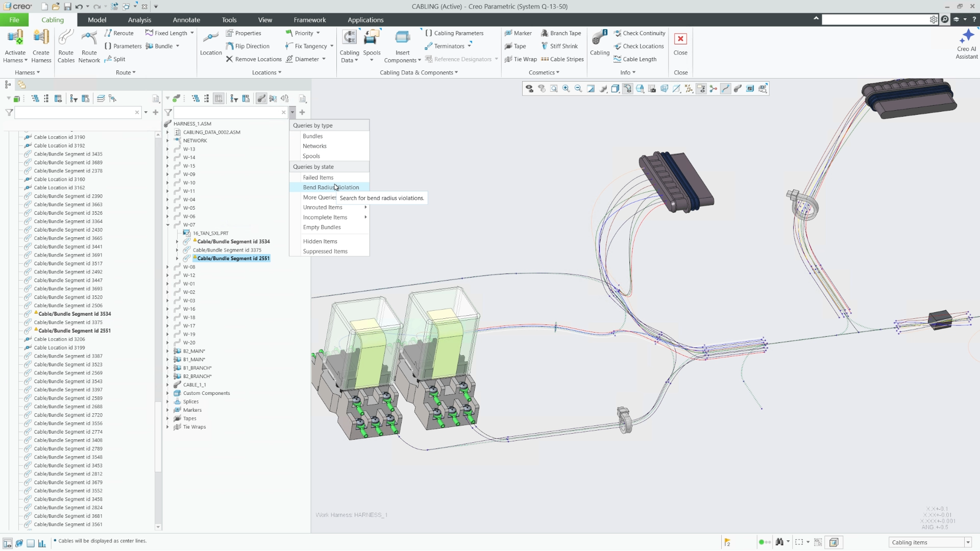Open the File menu
The width and height of the screenshot is (980, 551).
point(14,20)
